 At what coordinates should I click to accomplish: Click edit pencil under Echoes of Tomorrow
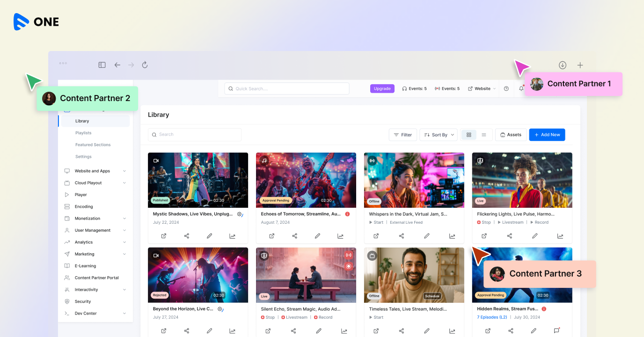317,236
